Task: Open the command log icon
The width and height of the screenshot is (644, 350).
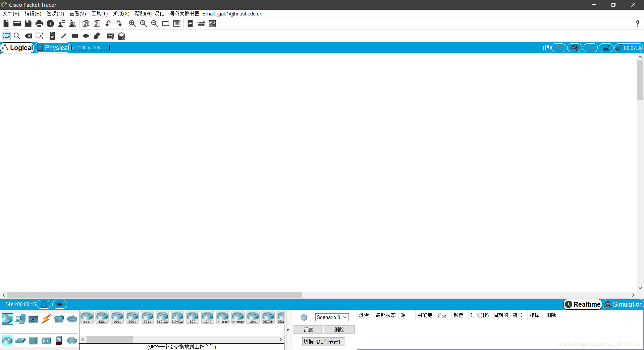Action: (x=190, y=24)
